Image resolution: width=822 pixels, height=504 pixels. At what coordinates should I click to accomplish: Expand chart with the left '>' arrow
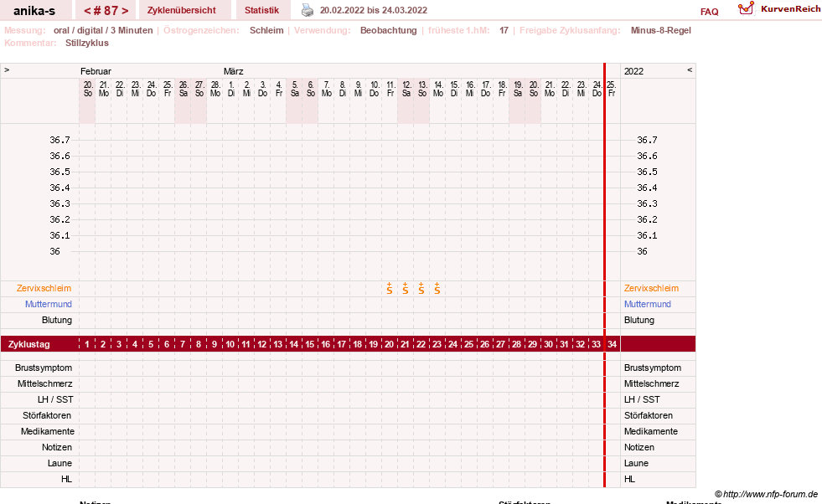[7, 69]
